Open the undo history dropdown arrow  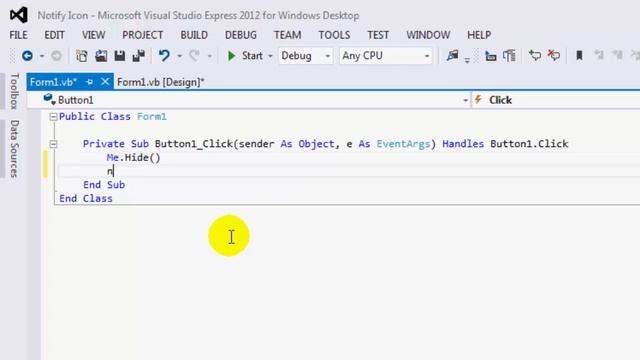click(179, 56)
